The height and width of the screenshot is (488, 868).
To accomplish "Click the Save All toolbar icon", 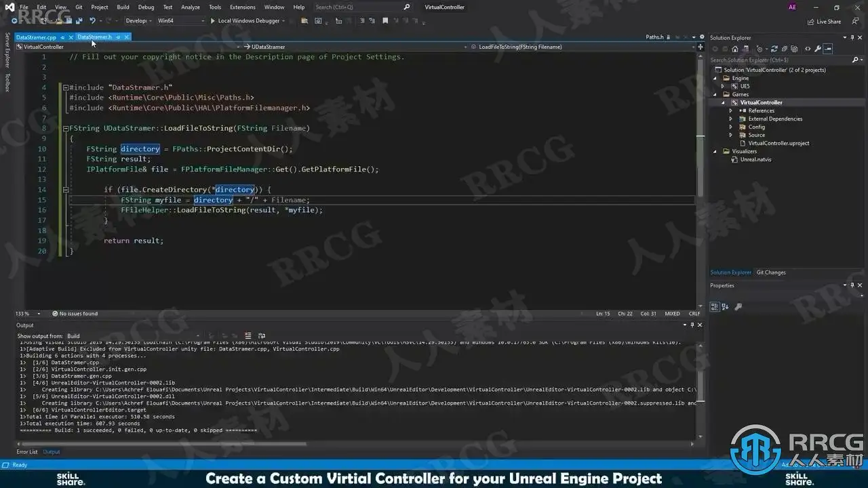I will click(79, 21).
